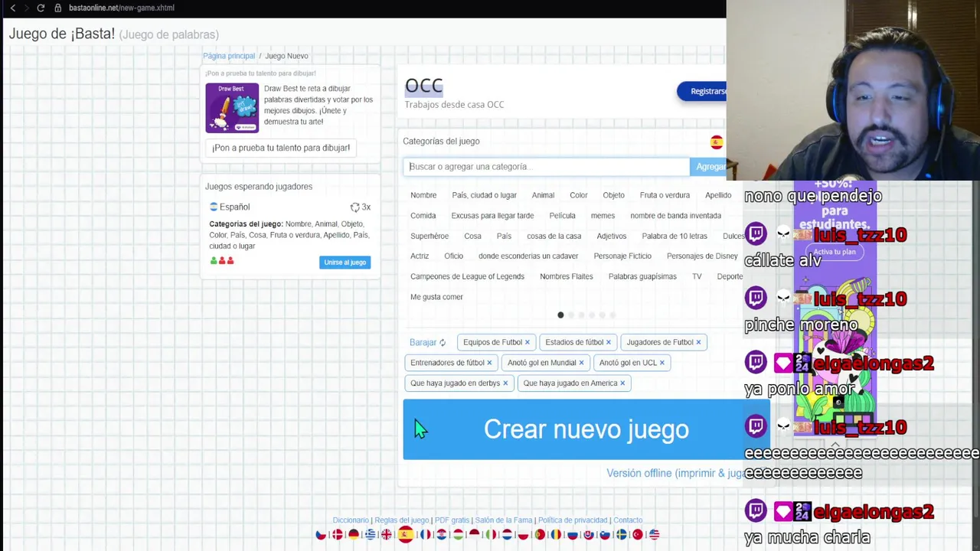Click the OCC ad heading

pos(423,86)
